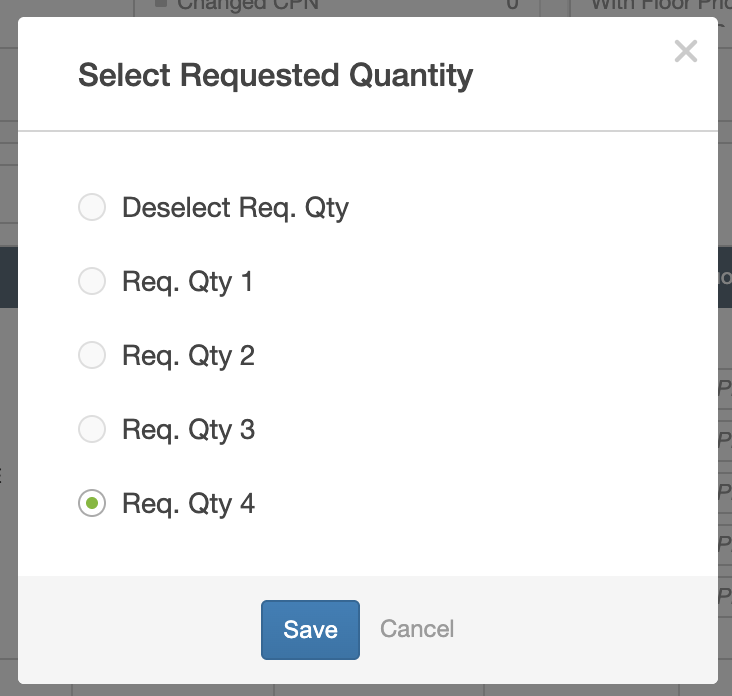The height and width of the screenshot is (696, 732).
Task: Close the Select Requested Quantity dialog
Action: (685, 52)
